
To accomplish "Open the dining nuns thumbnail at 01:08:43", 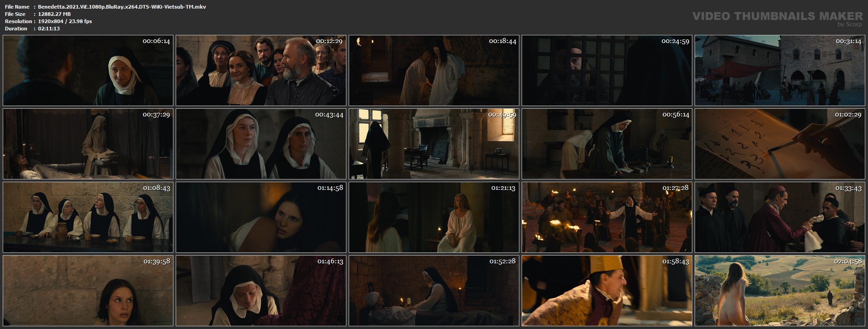I will pyautogui.click(x=88, y=217).
